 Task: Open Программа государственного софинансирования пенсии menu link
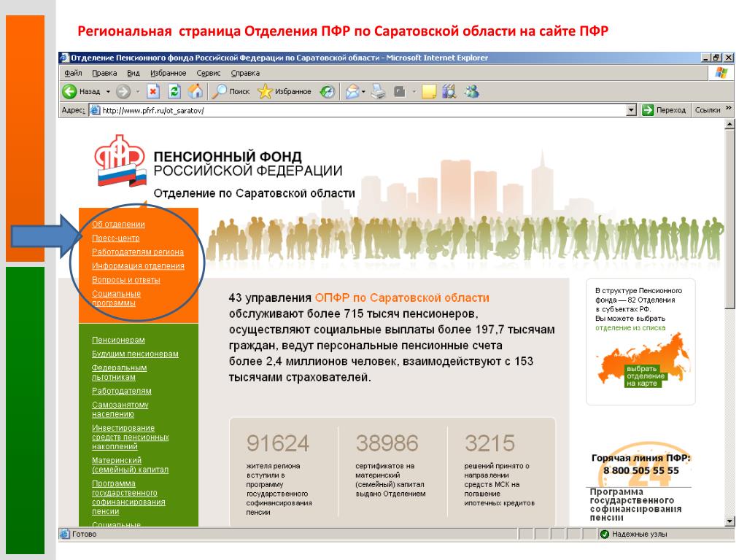point(128,497)
